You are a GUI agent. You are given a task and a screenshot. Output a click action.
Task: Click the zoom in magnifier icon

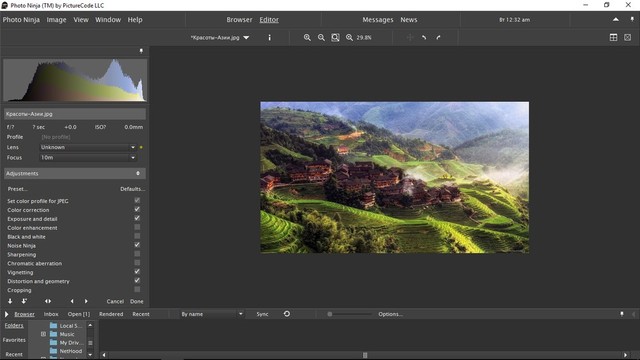click(x=307, y=38)
